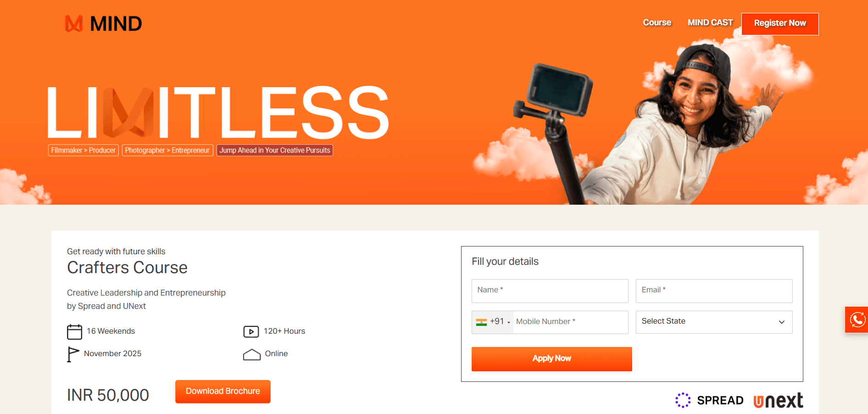Image resolution: width=868 pixels, height=414 pixels.
Task: Open the Course menu item
Action: pyautogui.click(x=657, y=22)
